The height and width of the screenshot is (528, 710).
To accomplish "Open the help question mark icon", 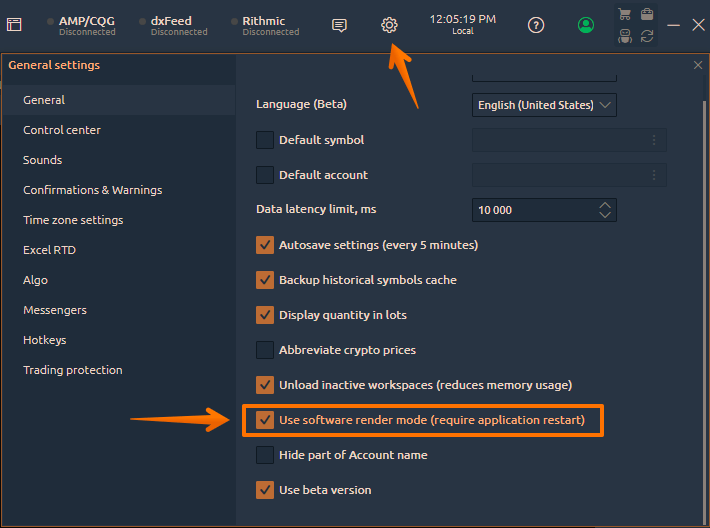I will pos(536,25).
